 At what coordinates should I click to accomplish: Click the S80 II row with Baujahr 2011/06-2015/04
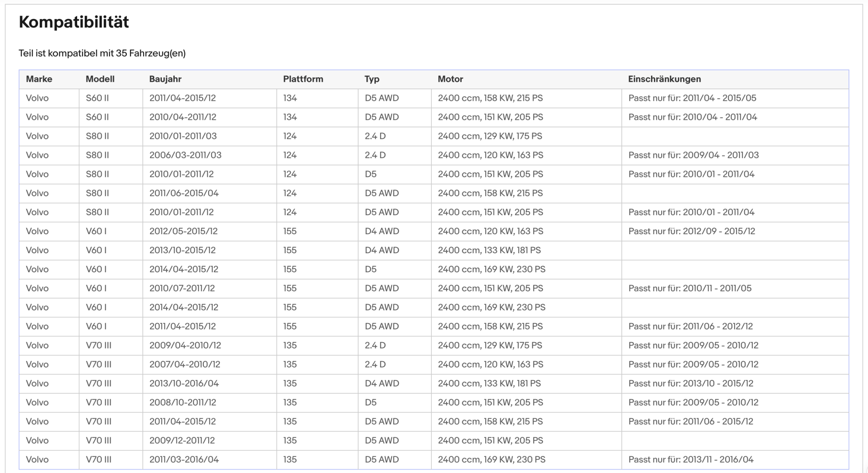[x=434, y=194]
